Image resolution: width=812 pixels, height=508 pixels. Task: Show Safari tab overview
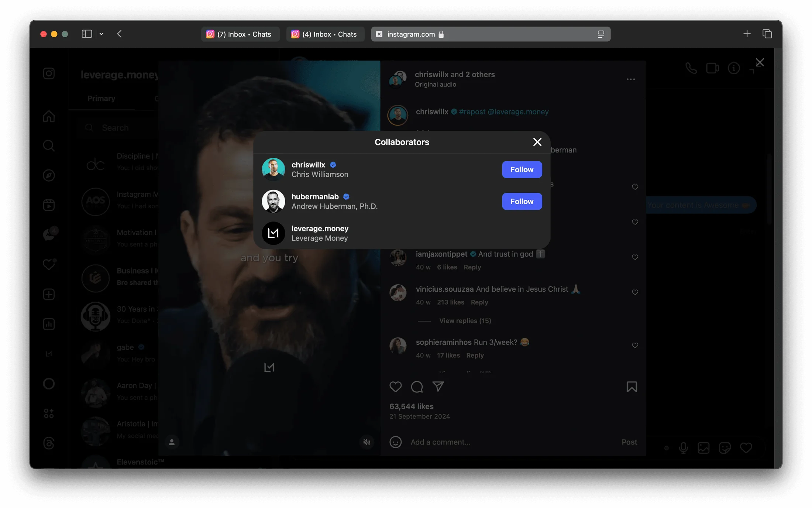point(767,34)
